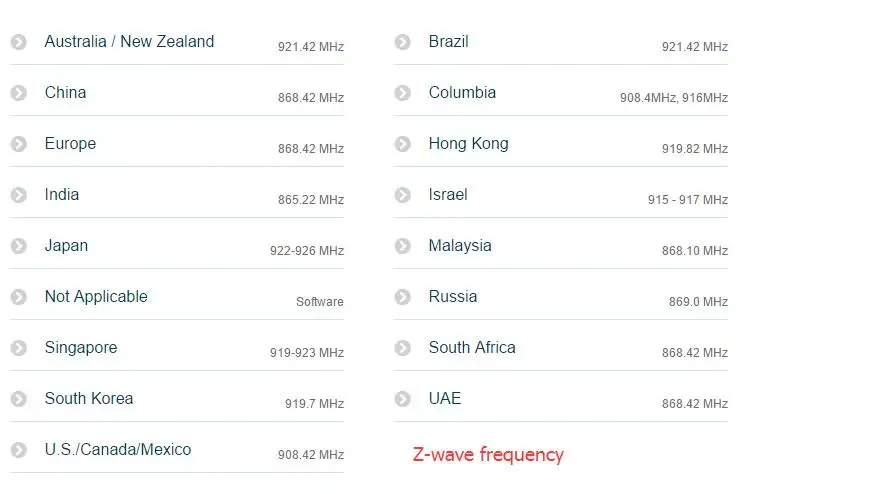
Task: Click the arrow icon beside South Korea
Action: point(19,399)
